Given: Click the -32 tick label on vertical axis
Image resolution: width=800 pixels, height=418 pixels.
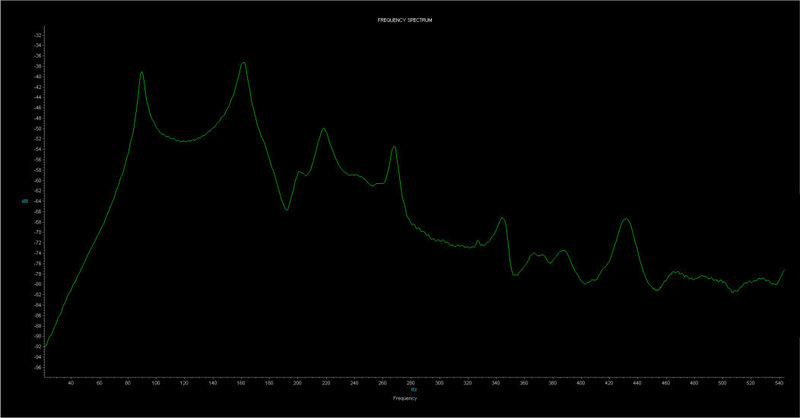Looking at the screenshot, I should 38,35.
